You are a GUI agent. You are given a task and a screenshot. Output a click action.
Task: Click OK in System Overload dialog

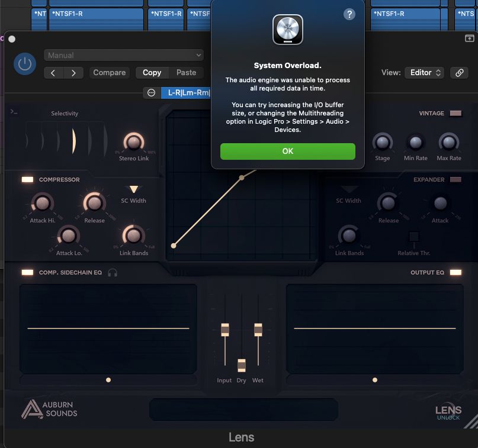tap(287, 152)
